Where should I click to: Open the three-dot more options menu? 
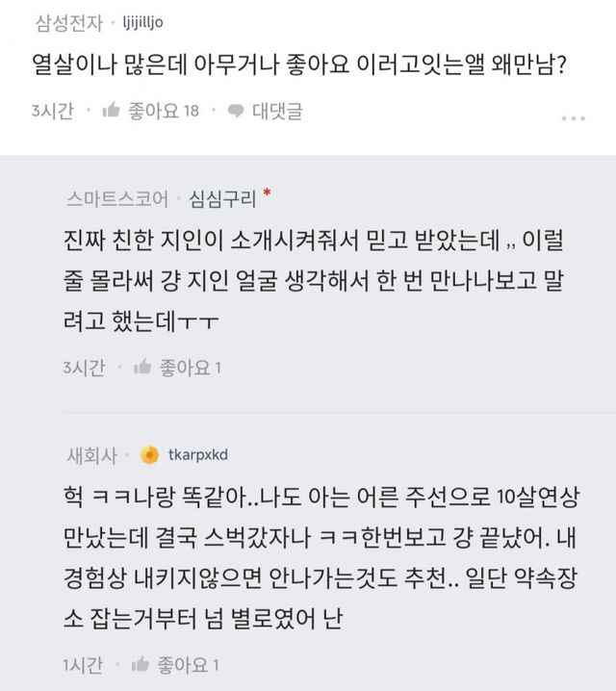(573, 117)
